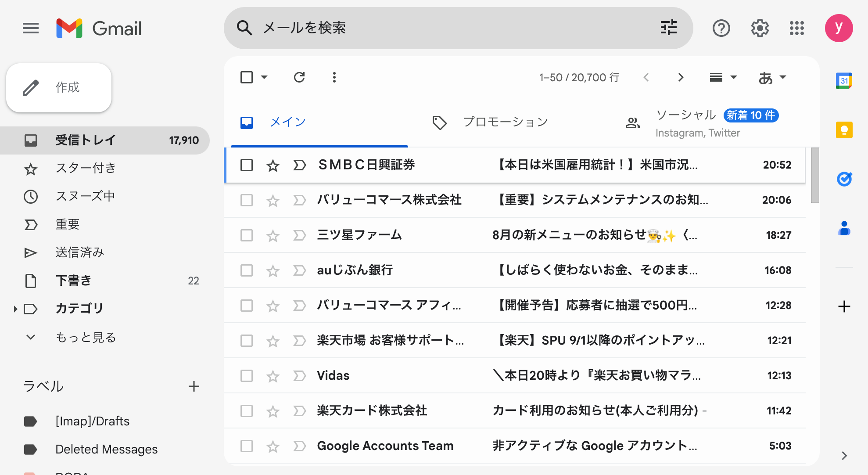The image size is (868, 475).
Task: Star the 三ツ星ファーム email
Action: point(273,236)
